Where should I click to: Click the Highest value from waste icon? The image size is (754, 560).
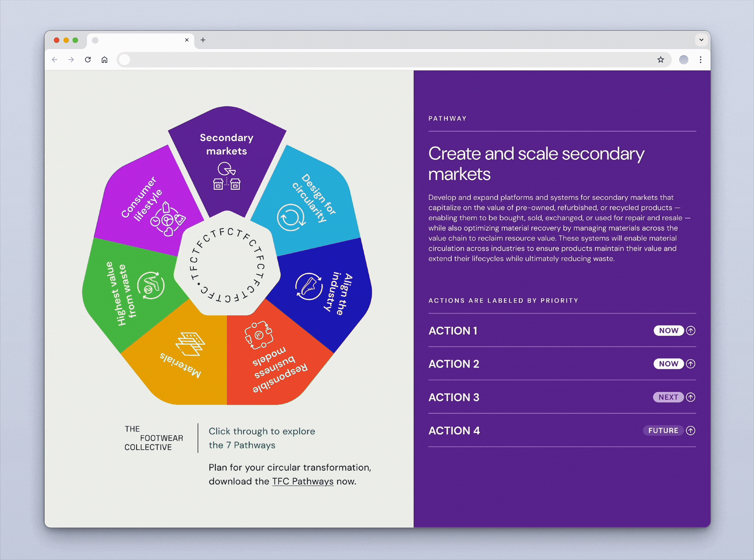point(151,285)
